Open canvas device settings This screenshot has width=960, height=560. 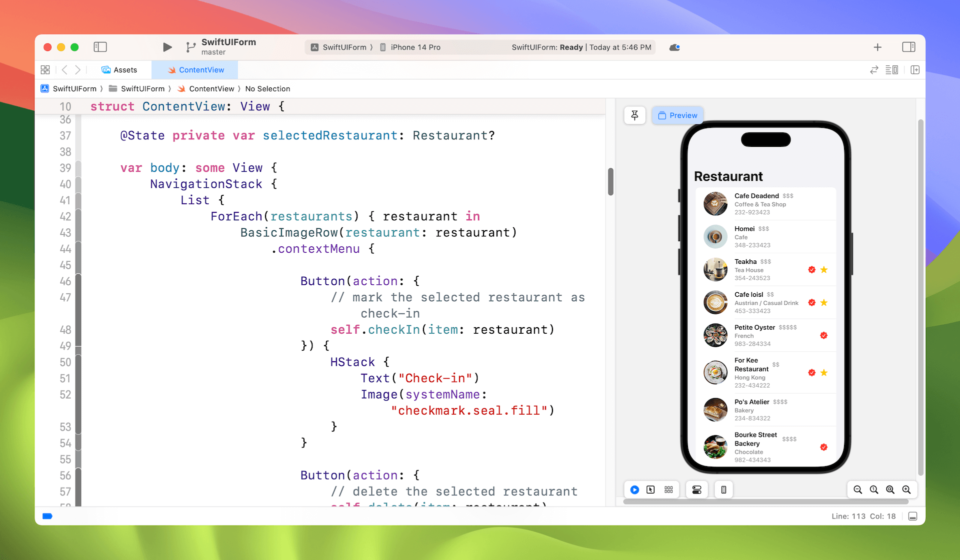(x=696, y=490)
